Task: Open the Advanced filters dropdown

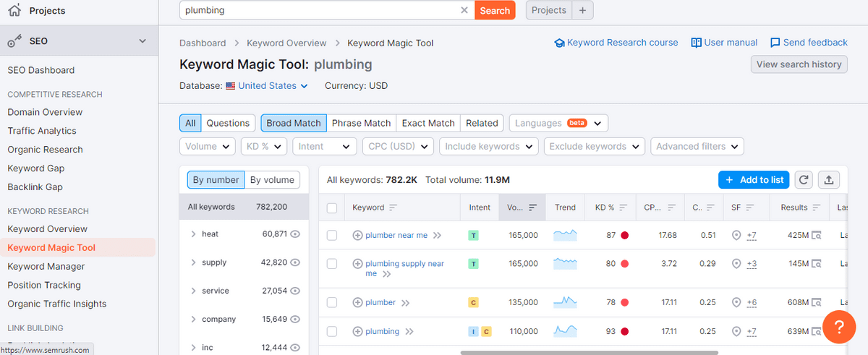Action: click(697, 146)
